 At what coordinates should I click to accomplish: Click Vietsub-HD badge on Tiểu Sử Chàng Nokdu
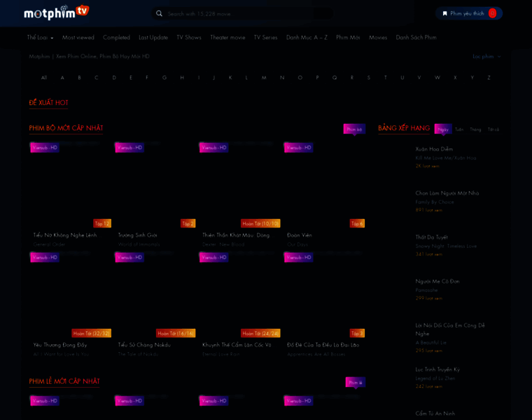pos(129,258)
